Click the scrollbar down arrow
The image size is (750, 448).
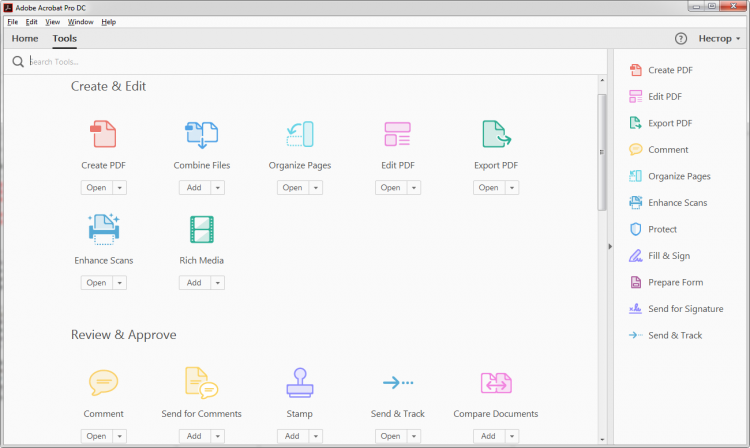(x=602, y=439)
